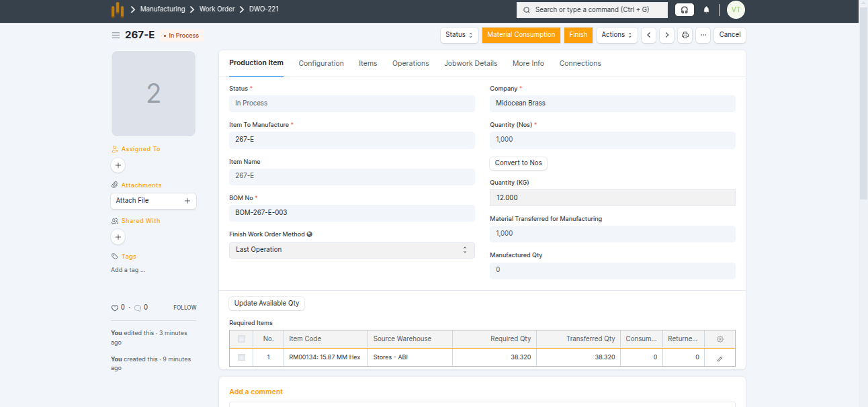
Task: Click the edit pencil in row 1
Action: [720, 358]
